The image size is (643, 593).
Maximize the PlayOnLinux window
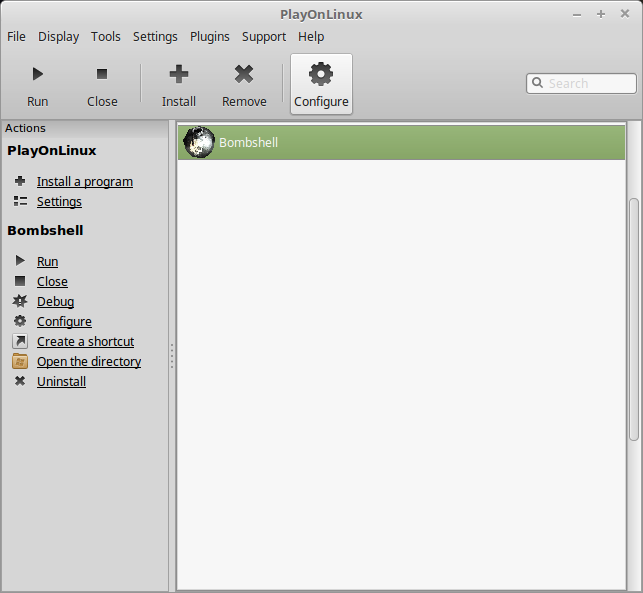[601, 14]
